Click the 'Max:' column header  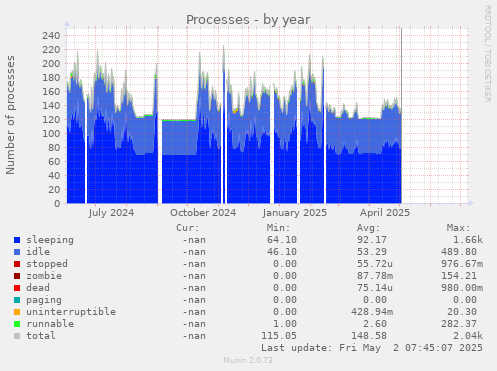pos(458,228)
